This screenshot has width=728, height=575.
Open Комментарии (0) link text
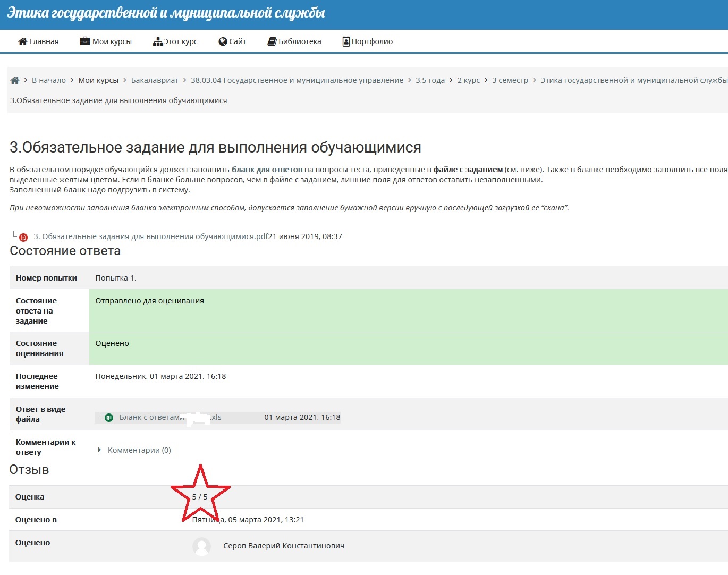(139, 450)
